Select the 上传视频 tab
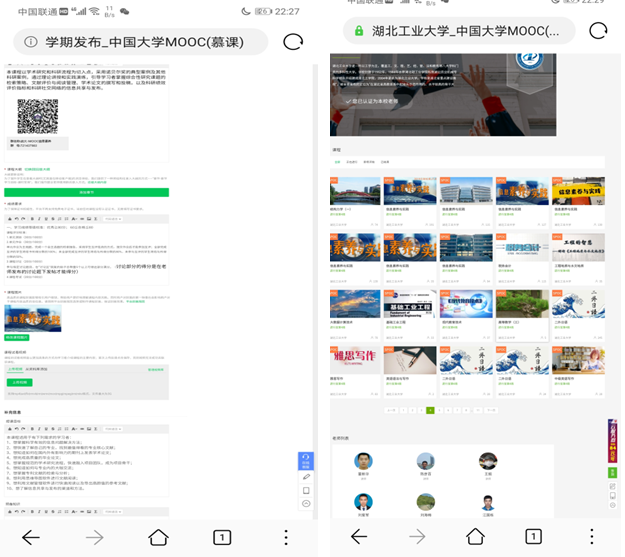The image size is (625, 557). click(15, 369)
